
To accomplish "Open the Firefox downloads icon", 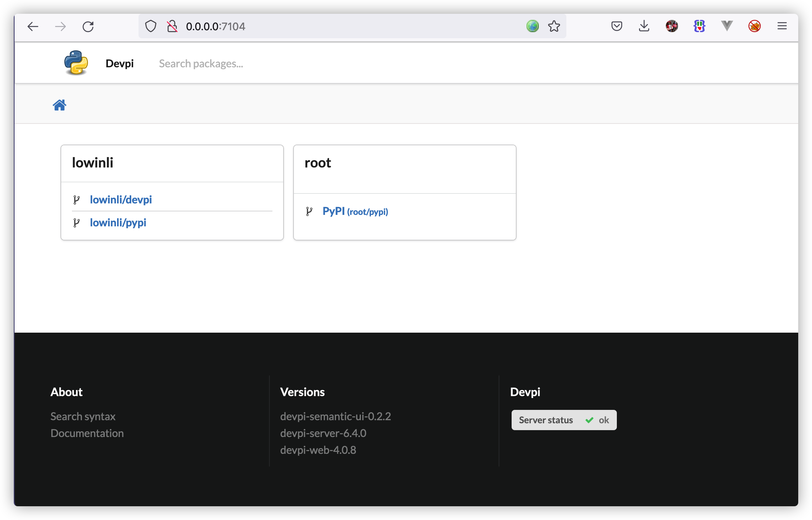I will point(644,26).
